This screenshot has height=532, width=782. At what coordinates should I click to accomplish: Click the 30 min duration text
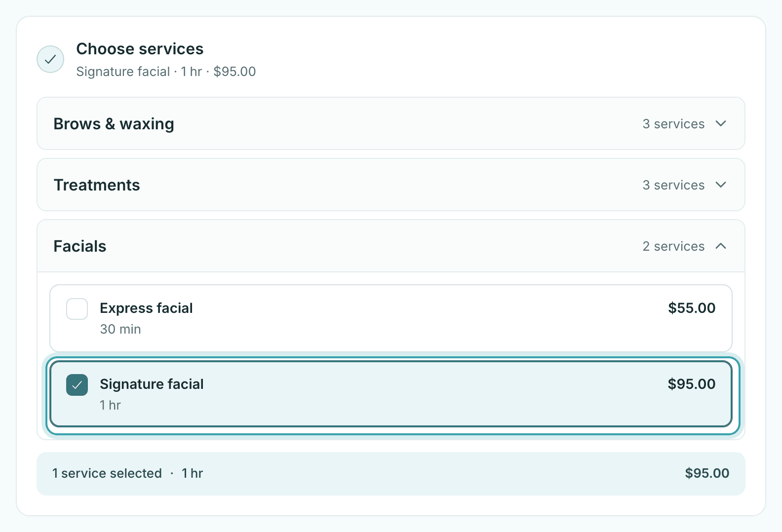coord(120,329)
